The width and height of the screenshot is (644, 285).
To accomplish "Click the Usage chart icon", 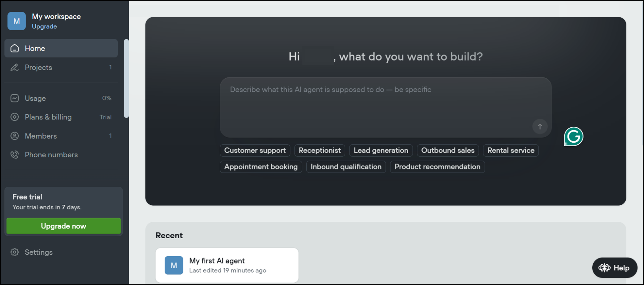I will 15,98.
